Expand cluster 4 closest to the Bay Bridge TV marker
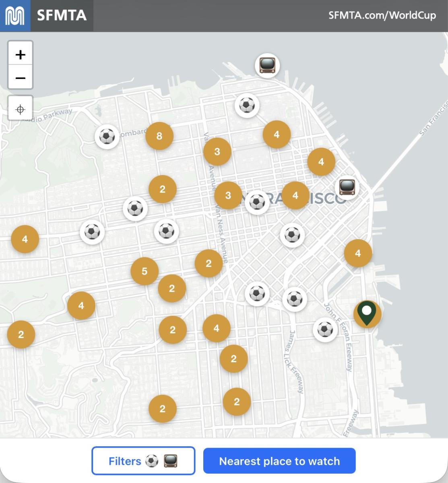 click(321, 162)
